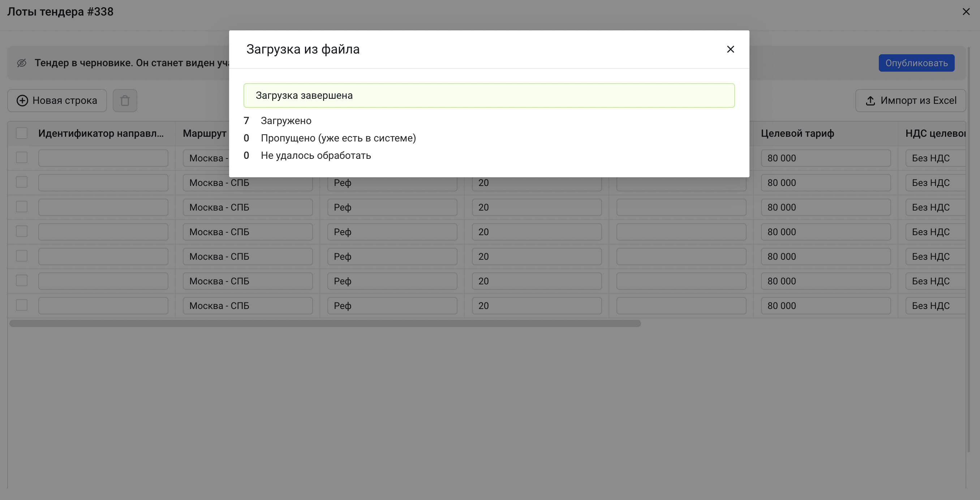The height and width of the screenshot is (500, 980).
Task: Check the first lot row checkbox
Action: tap(22, 158)
